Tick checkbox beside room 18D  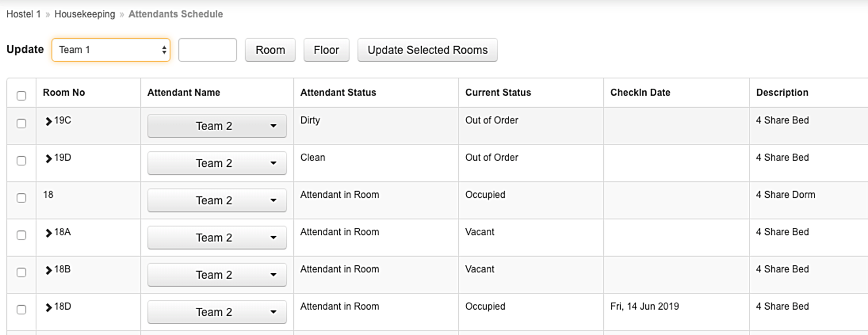pyautogui.click(x=21, y=309)
